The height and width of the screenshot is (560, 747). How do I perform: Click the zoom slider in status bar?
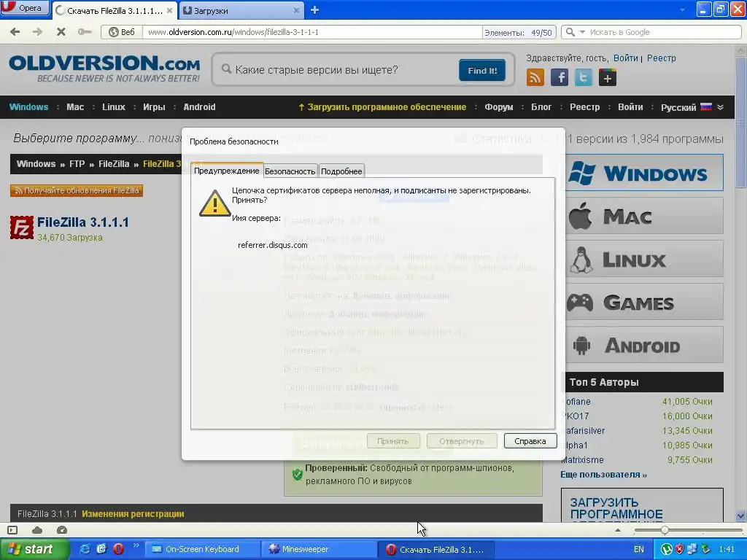[688, 530]
